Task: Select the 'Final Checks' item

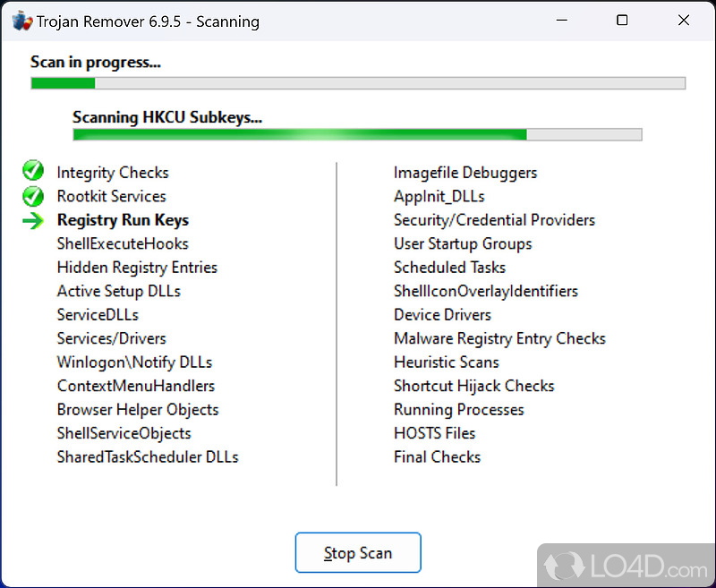Action: coord(438,457)
